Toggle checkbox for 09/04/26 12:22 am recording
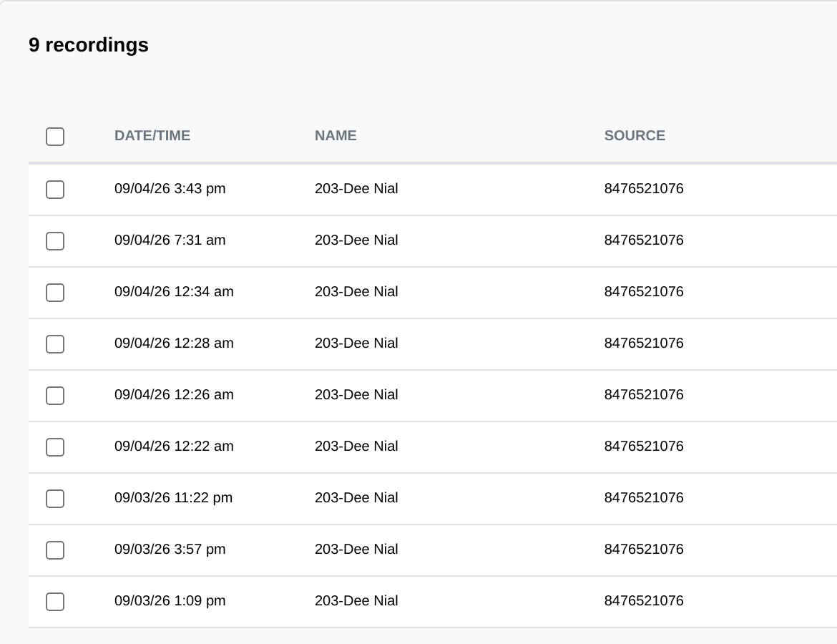This screenshot has height=644, width=837. [55, 447]
